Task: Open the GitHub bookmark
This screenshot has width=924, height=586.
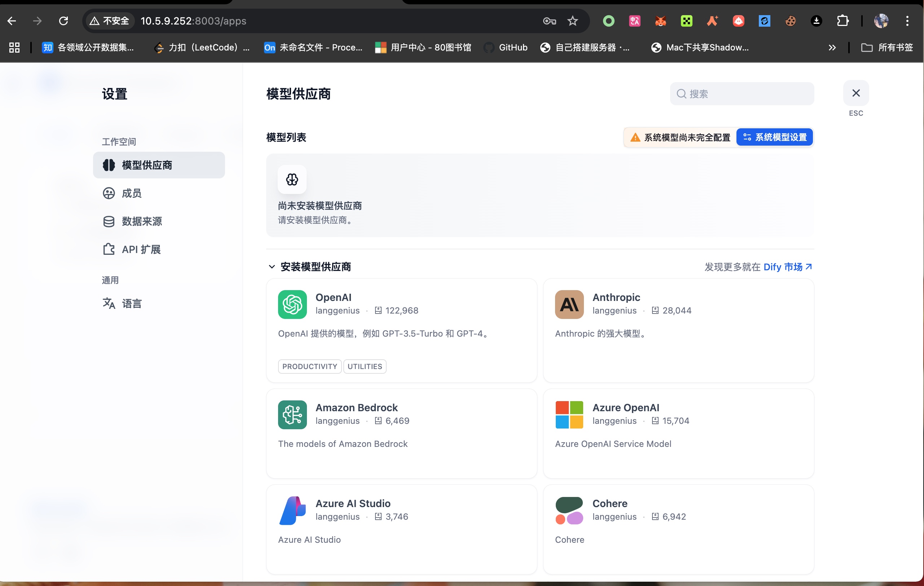Action: [x=506, y=48]
